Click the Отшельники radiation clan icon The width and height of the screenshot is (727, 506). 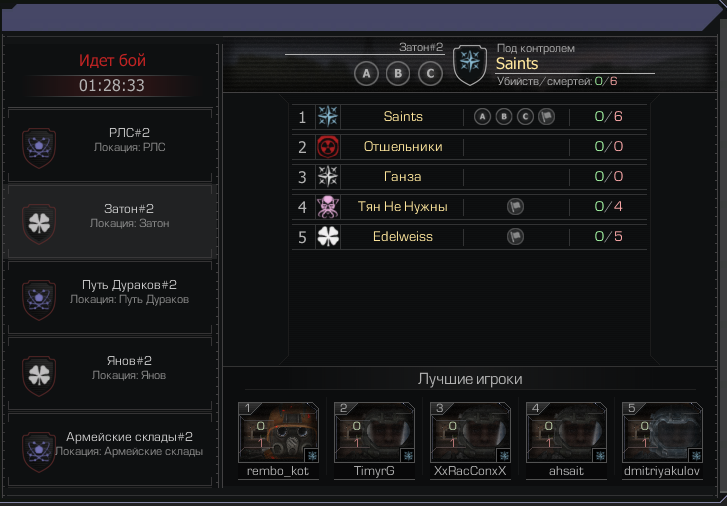328,147
